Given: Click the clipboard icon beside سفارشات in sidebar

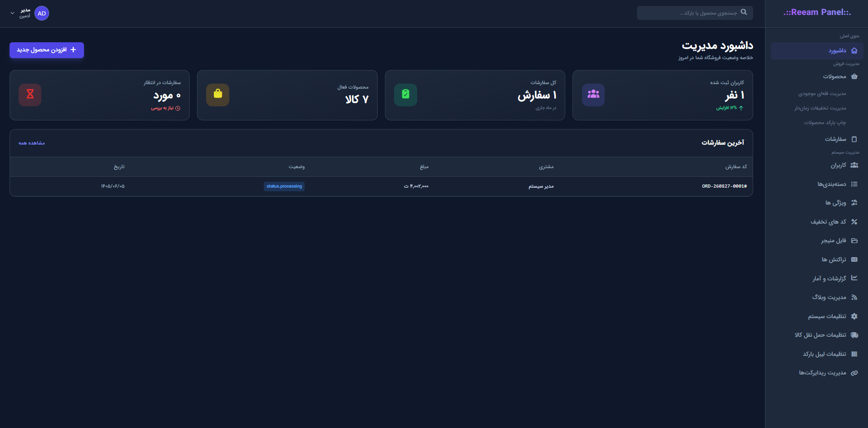Looking at the screenshot, I should tap(854, 139).
